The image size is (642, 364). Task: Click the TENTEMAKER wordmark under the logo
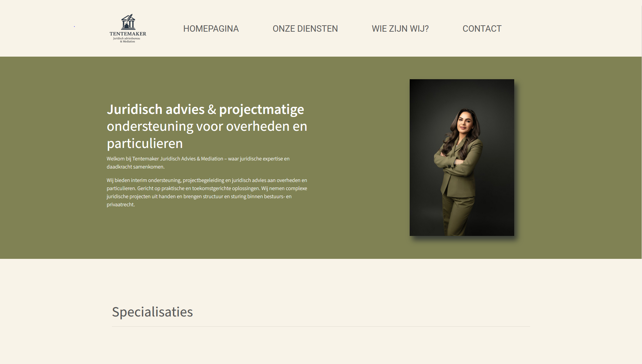[128, 34]
